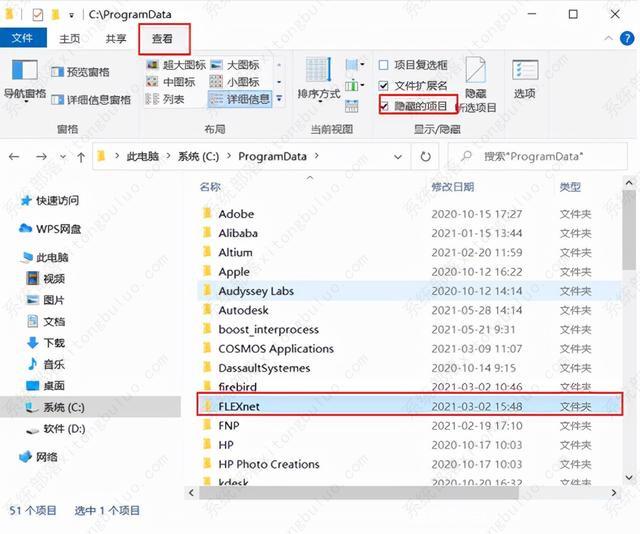Click the vertical scrollbar down arrow
640x534 pixels.
[629, 477]
